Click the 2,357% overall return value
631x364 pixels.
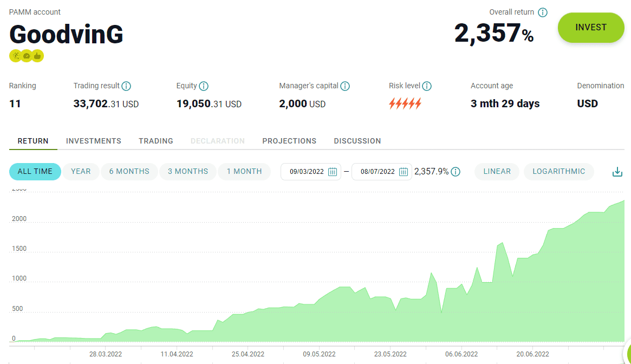point(494,33)
